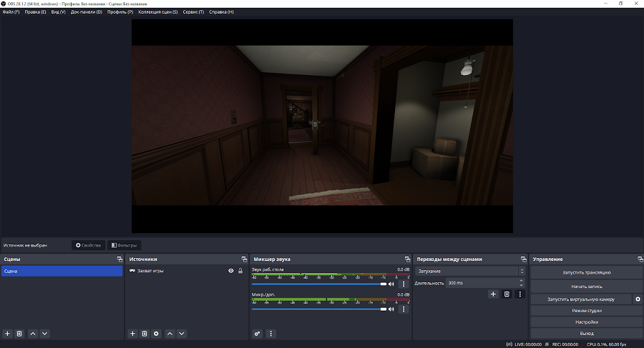Open options menu for Звук раб. стола
The image size is (644, 348).
[404, 284]
